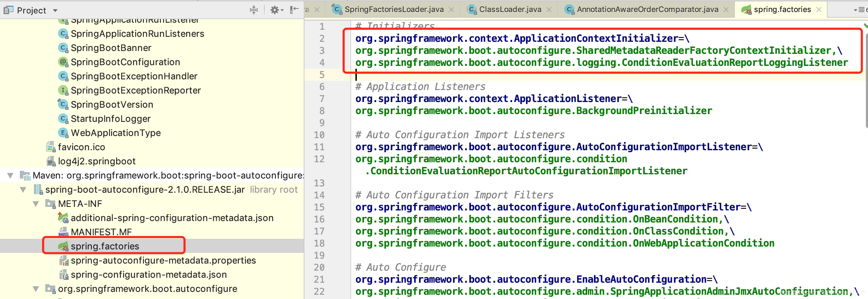Close the ClassLoader.java tab
Viewport: 868px width, 299px height.
pyautogui.click(x=549, y=10)
